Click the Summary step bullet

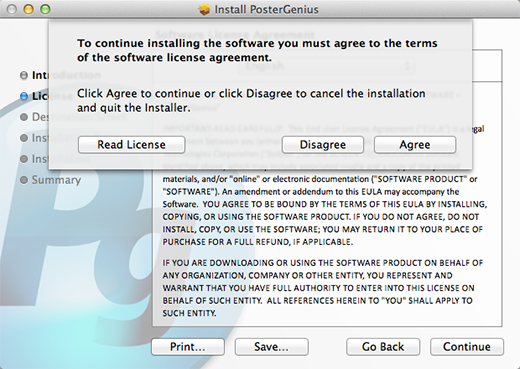tap(24, 180)
